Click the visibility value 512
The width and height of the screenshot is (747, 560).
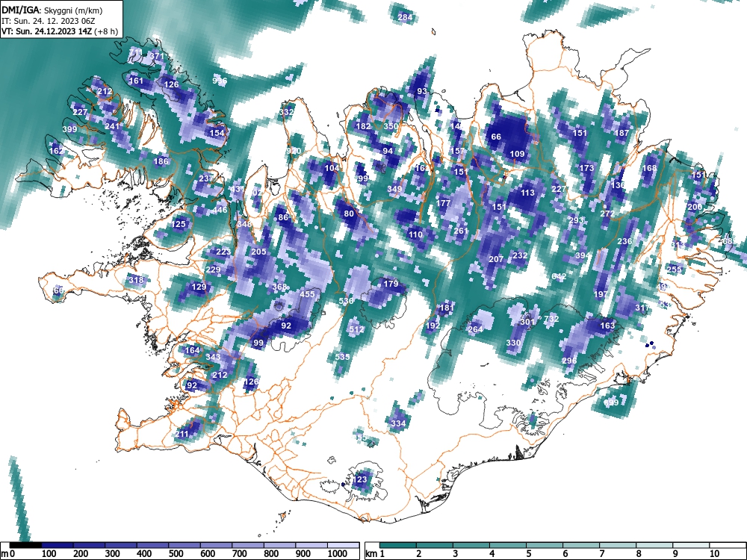356,329
